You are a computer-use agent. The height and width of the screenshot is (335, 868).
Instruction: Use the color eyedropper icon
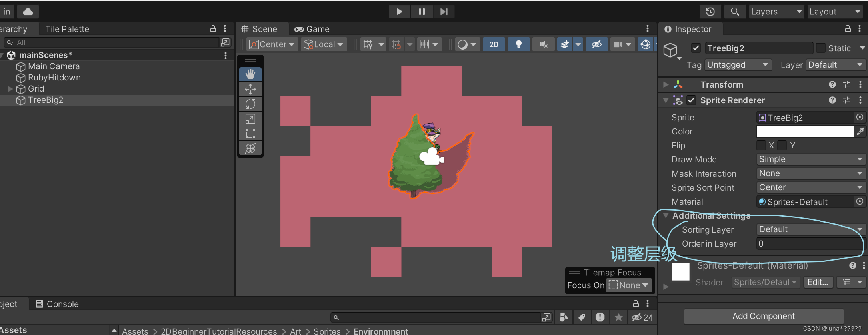click(x=860, y=131)
